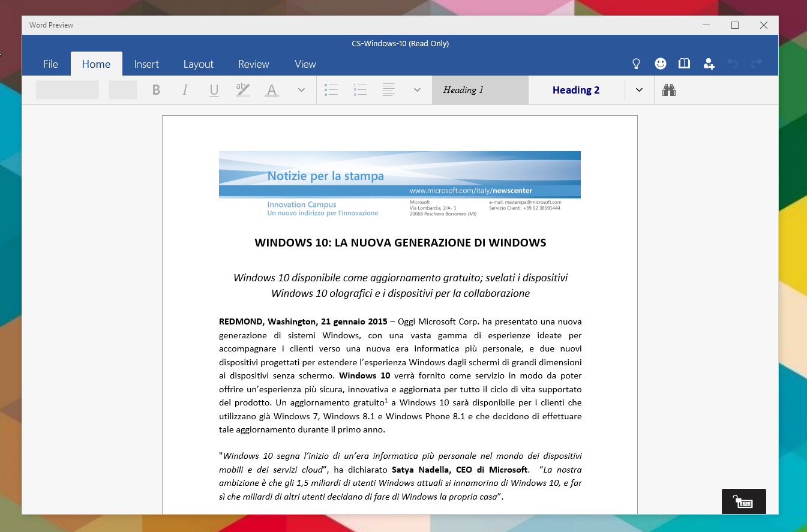Viewport: 807px width, 532px height.
Task: Click the font color A icon
Action: (271, 90)
